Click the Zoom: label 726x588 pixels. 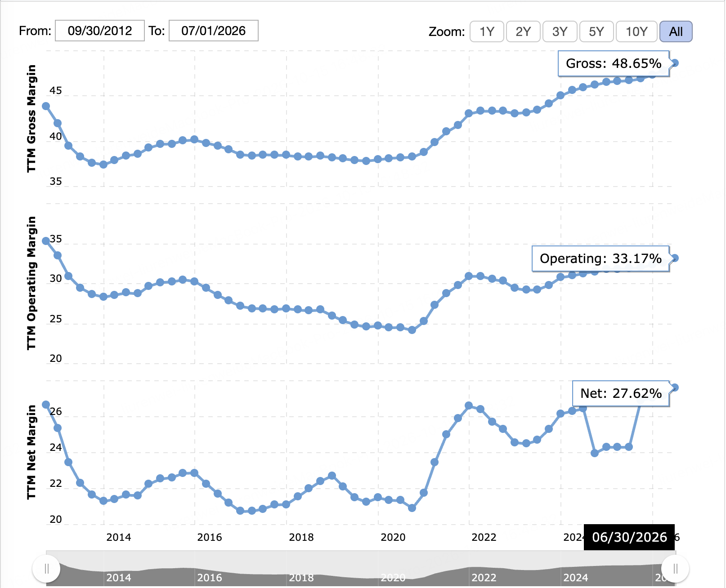point(447,32)
